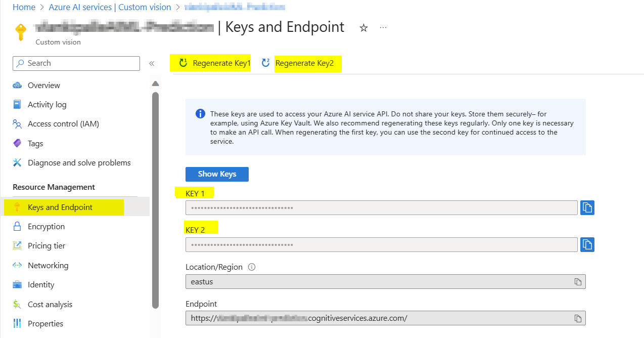The width and height of the screenshot is (644, 338).
Task: Open Properties page
Action: tap(45, 324)
